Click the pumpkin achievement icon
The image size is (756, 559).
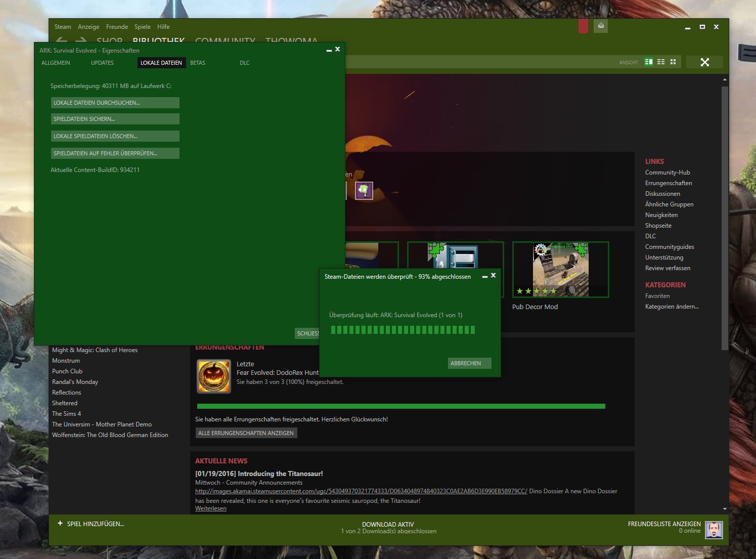point(214,376)
